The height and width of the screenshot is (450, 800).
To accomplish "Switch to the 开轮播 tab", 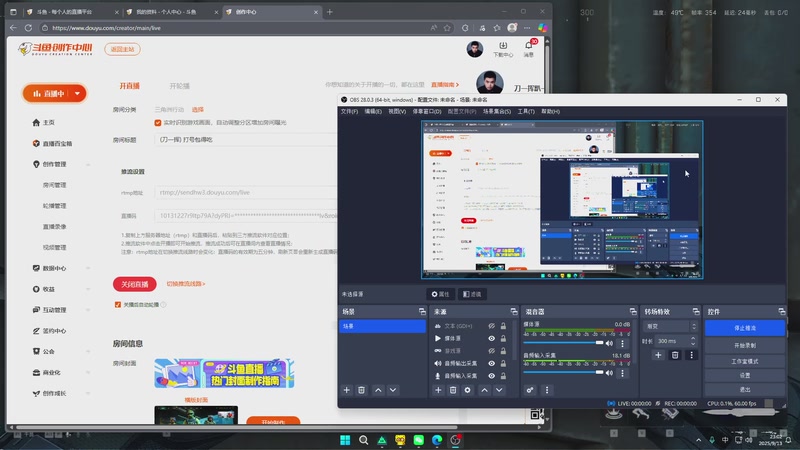I will click(x=180, y=86).
